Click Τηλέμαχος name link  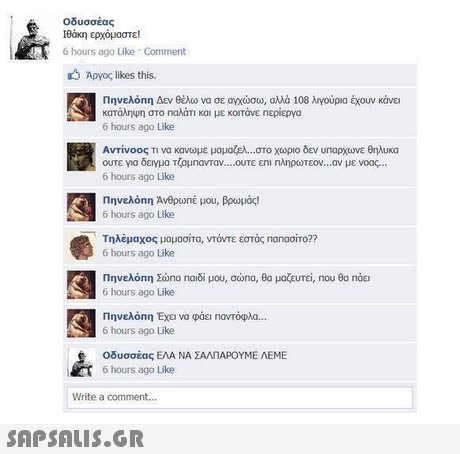coord(130,239)
